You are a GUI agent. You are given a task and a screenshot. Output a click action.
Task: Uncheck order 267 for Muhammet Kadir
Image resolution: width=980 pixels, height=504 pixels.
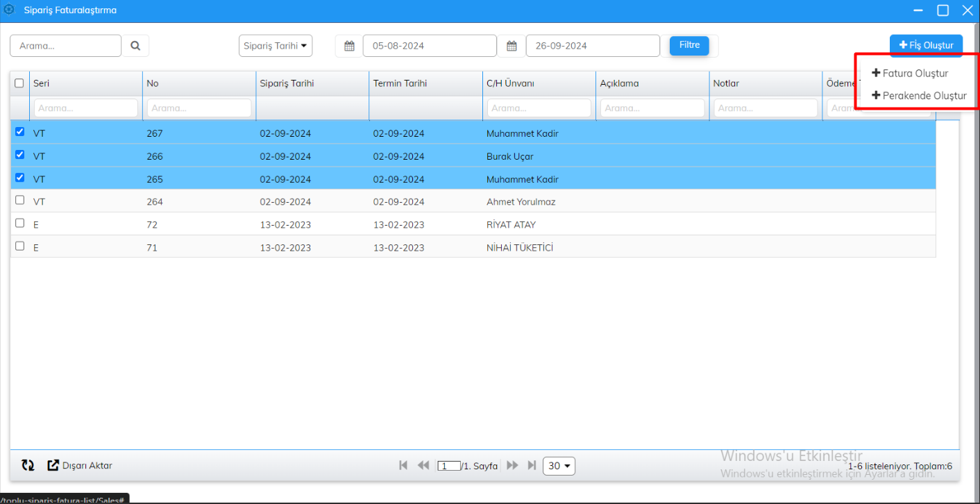19,131
